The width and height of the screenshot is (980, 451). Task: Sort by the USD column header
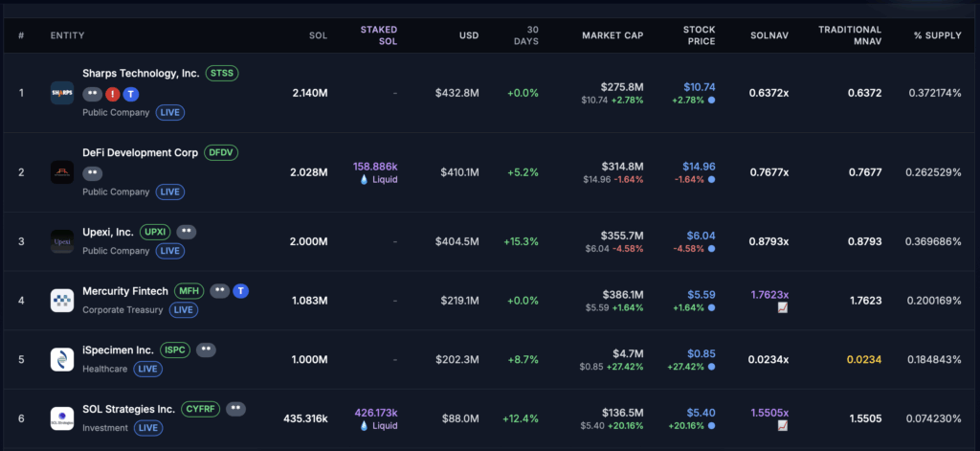tap(469, 35)
